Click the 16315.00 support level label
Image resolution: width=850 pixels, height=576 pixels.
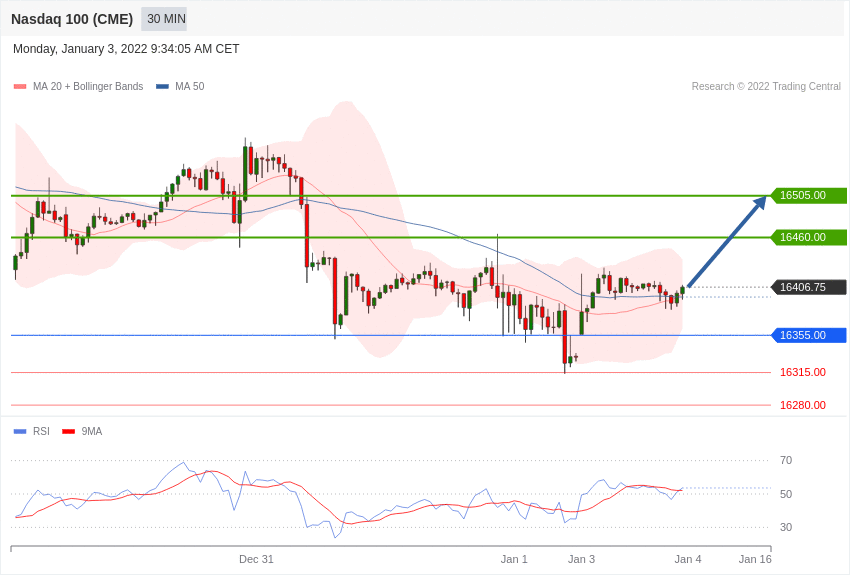click(802, 373)
